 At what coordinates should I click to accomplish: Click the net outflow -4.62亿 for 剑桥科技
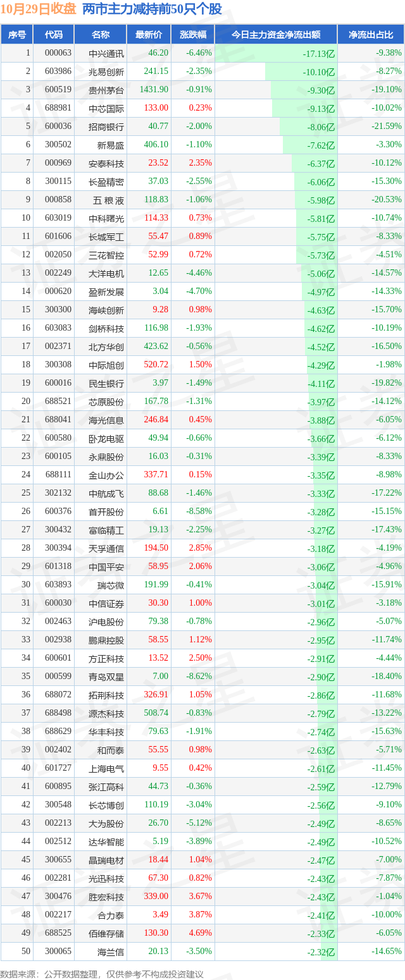(321, 329)
